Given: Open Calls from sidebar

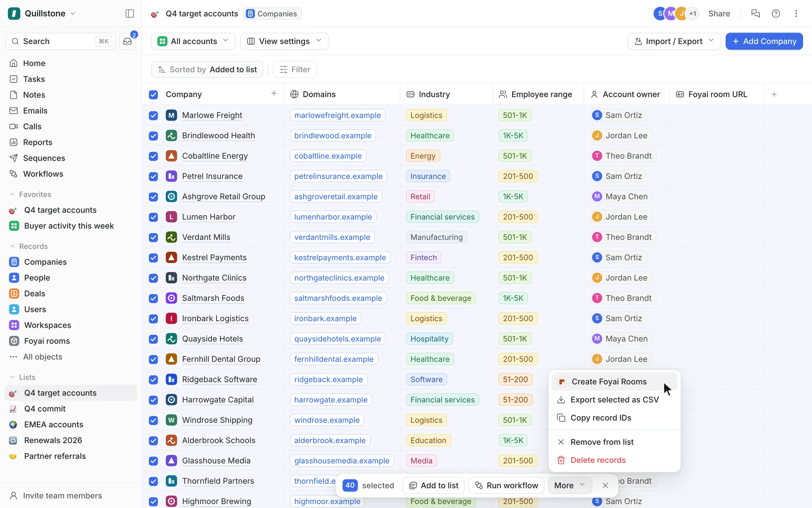Looking at the screenshot, I should pos(32,126).
